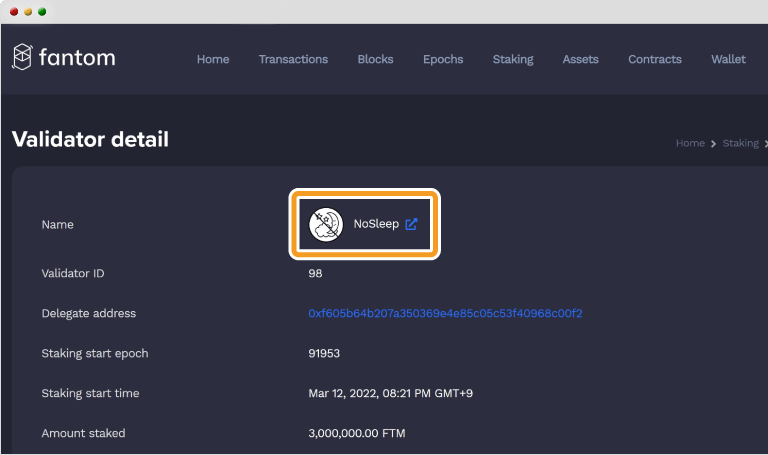Click the NoSleep validator avatar
Screen dimensions: 768x455
tap(326, 224)
